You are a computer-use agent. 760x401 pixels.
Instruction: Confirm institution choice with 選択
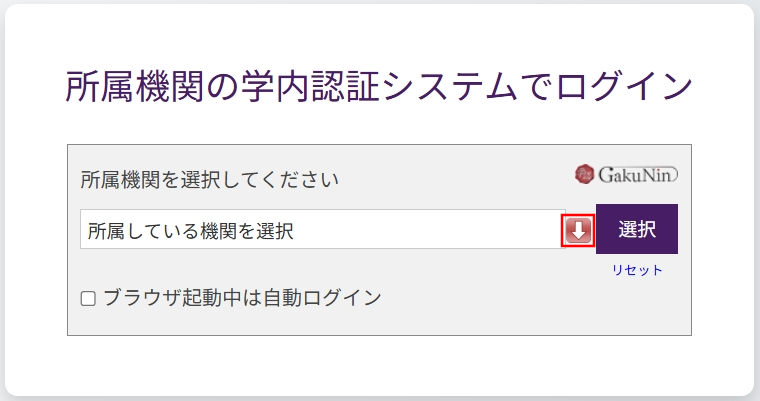pos(637,229)
